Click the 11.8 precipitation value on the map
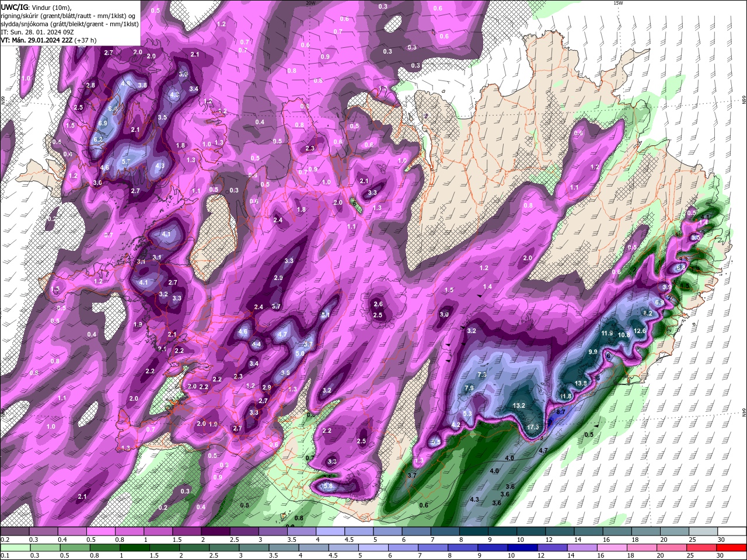 (x=566, y=397)
